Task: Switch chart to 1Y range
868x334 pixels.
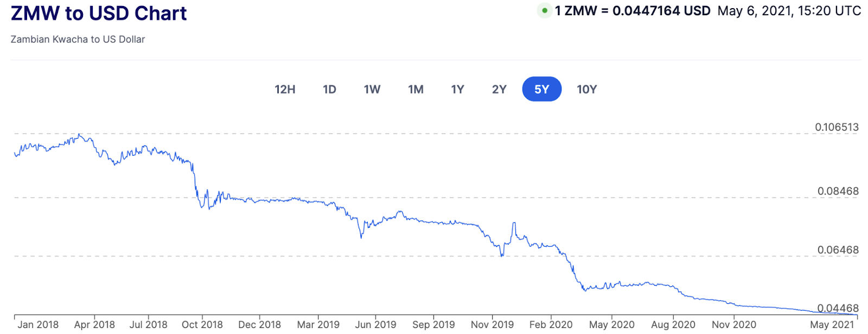Action: (457, 89)
